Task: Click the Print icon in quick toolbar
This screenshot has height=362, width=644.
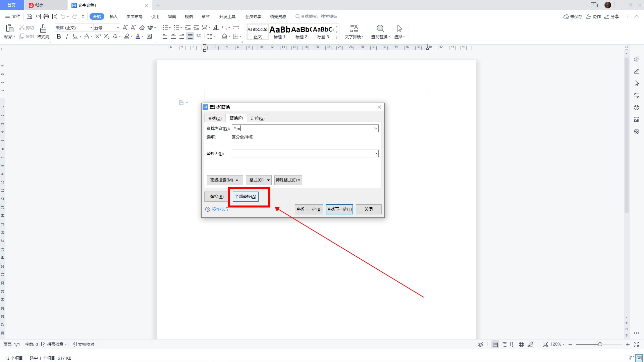Action: [46, 16]
